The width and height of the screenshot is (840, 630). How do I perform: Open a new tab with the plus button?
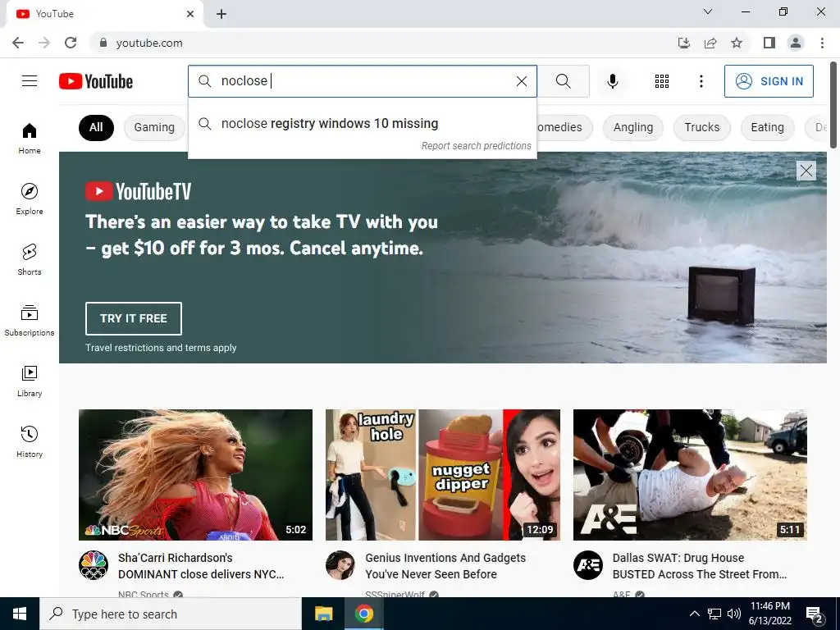[x=221, y=14]
